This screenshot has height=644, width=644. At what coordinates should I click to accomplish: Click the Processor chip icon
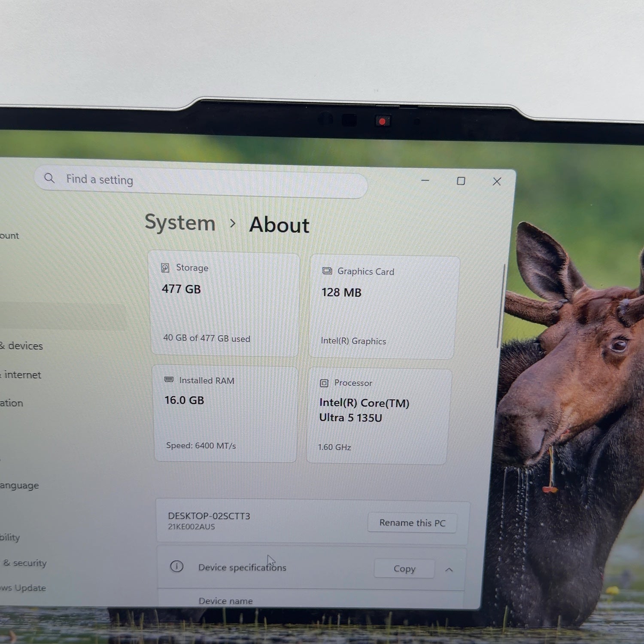[x=324, y=383]
